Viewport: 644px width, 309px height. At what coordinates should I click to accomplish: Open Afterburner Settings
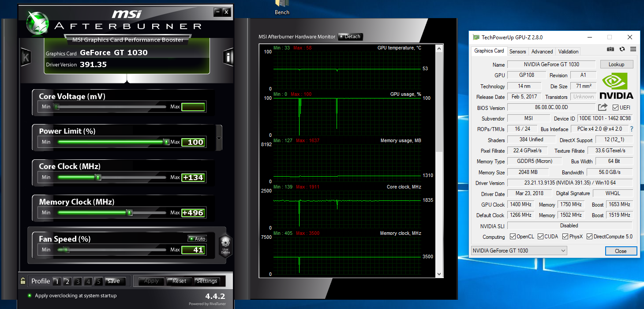[207, 281]
